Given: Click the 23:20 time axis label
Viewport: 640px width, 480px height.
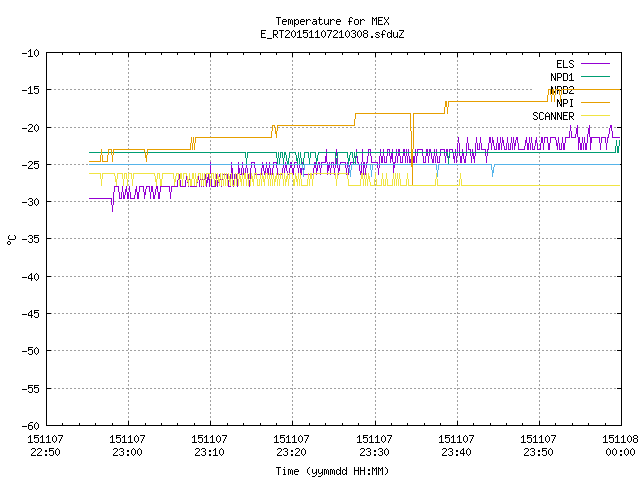Looking at the screenshot, I should coord(291,453).
